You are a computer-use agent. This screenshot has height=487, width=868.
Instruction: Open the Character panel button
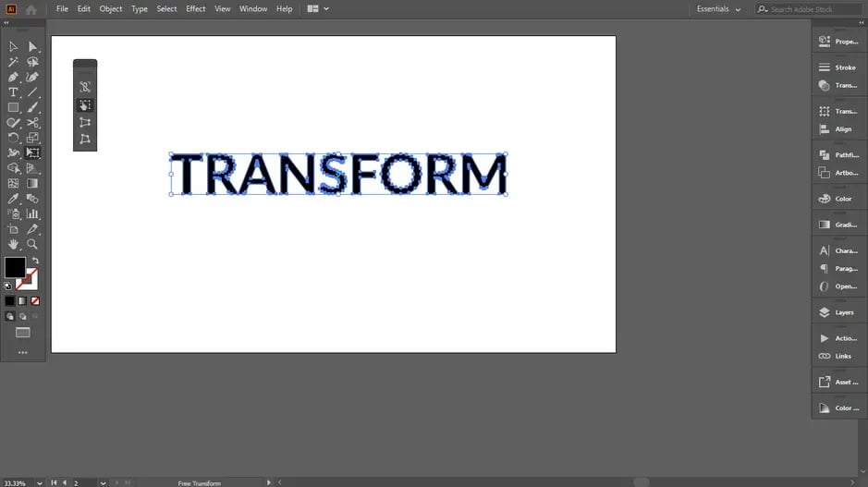pos(839,250)
